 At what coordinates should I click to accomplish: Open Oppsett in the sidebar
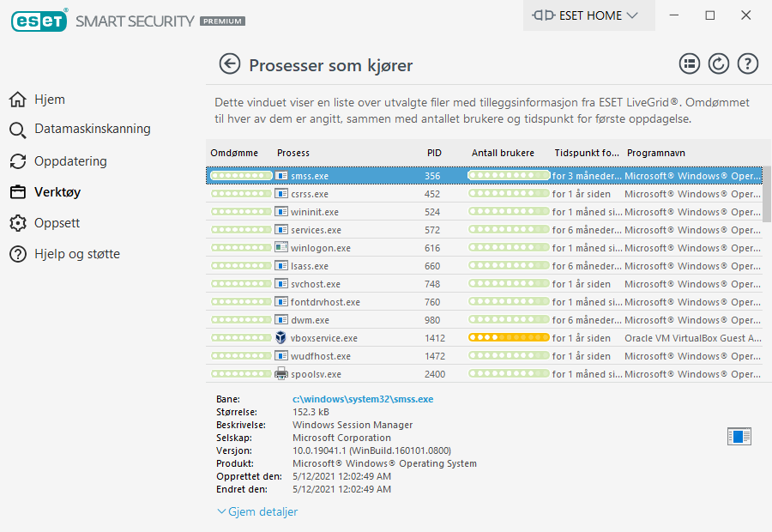pyautogui.click(x=57, y=223)
